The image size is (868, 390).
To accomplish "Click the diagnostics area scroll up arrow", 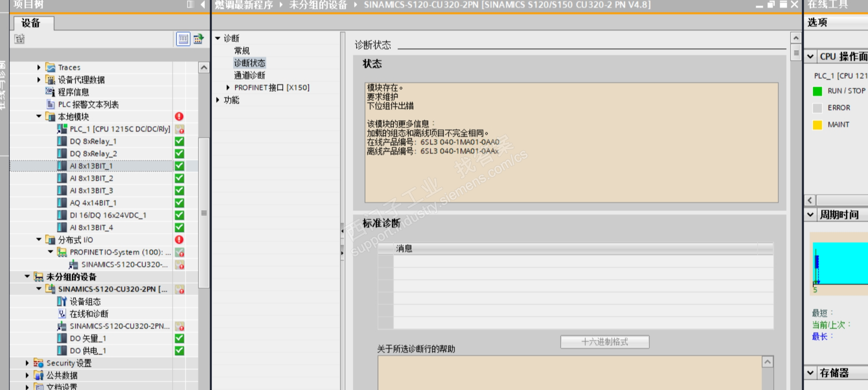I will click(x=796, y=38).
